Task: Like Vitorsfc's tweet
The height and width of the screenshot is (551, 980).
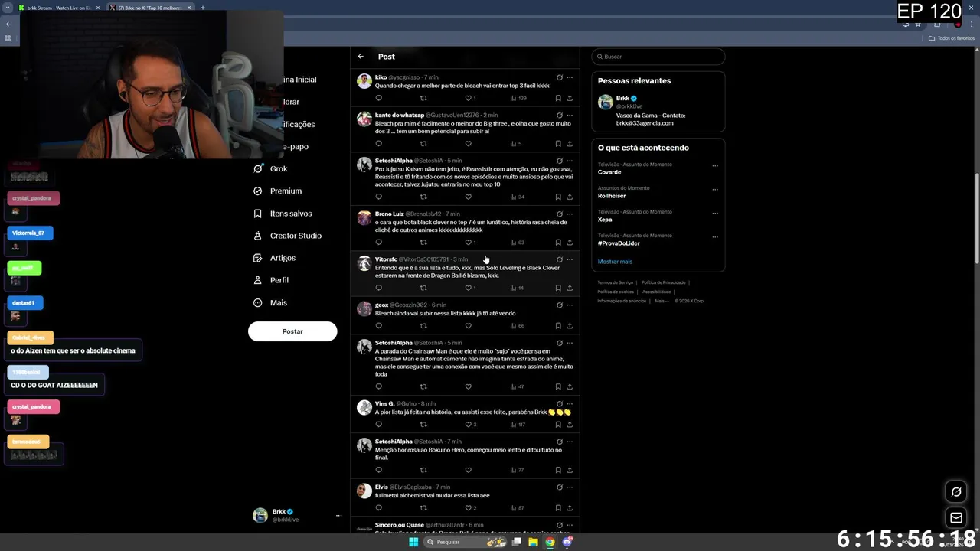Action: tap(470, 288)
